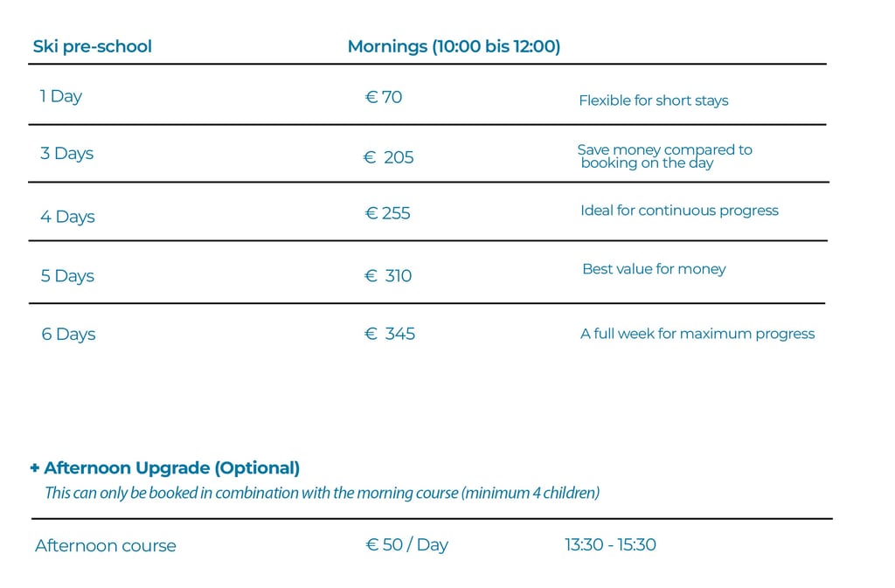Click the 13:30 - 15:30 time slot
Viewport: 895px width, 588px height.
pos(610,545)
